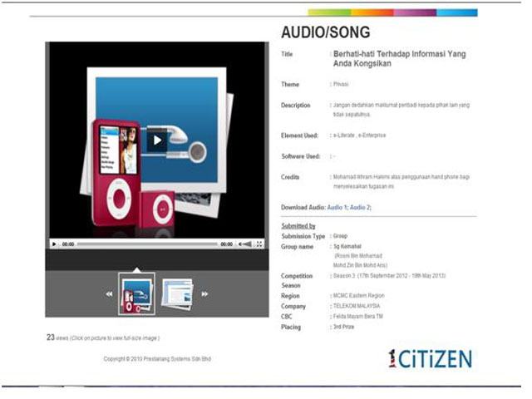Select the red iPod thumbnail
The width and height of the screenshot is (532, 399).
coord(136,293)
